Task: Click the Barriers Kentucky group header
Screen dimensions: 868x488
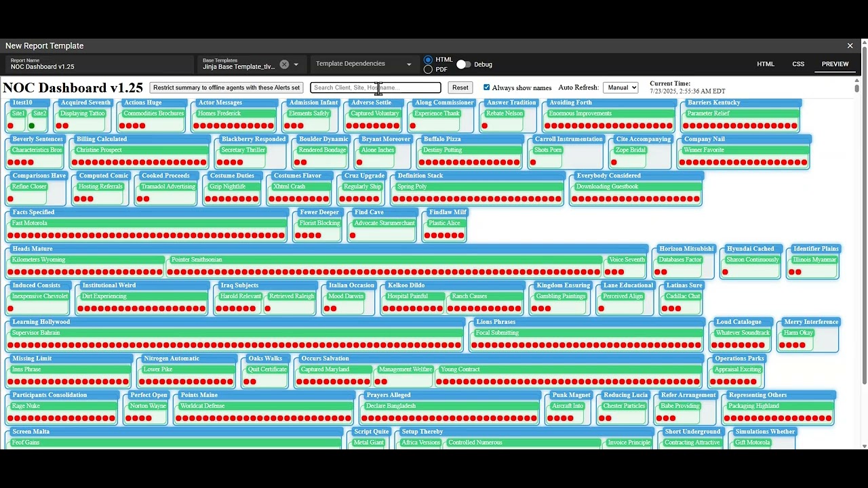Action: pyautogui.click(x=741, y=103)
